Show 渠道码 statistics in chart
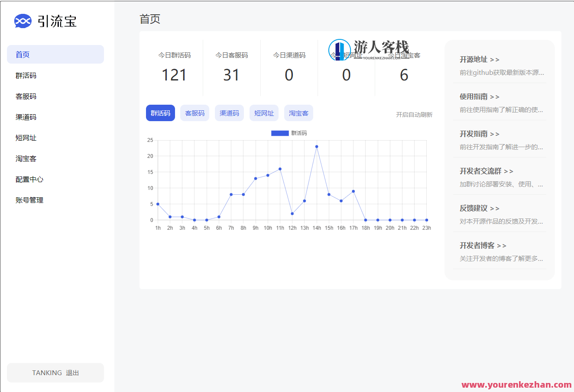The width and height of the screenshot is (574, 392). tap(229, 113)
